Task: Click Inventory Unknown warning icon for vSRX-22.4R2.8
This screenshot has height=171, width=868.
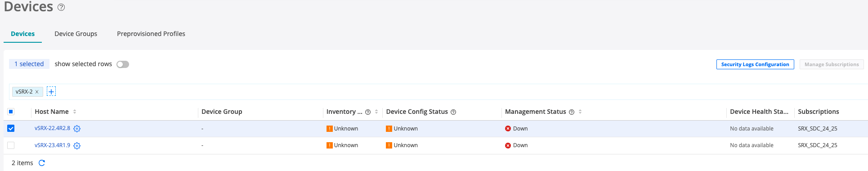Action: click(x=329, y=129)
